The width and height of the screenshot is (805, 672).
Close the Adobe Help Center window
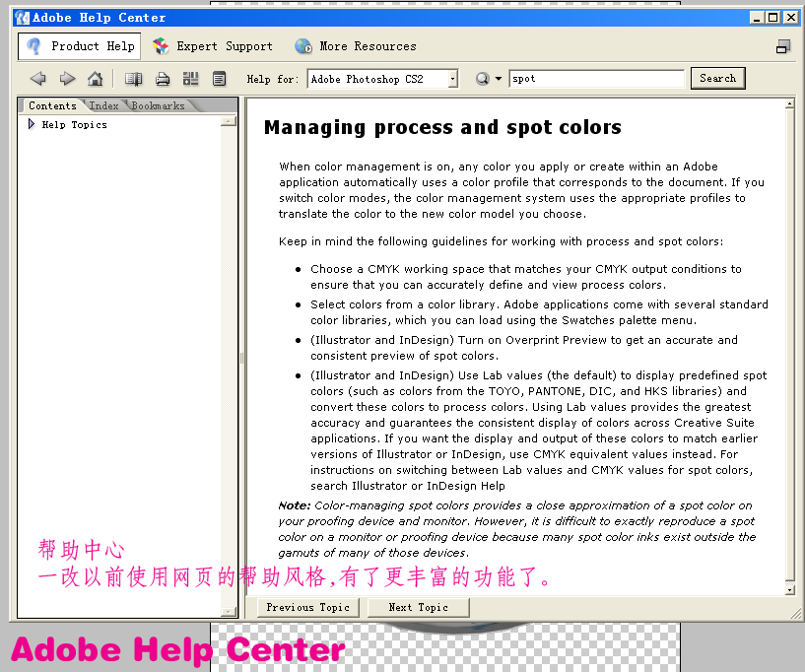791,18
